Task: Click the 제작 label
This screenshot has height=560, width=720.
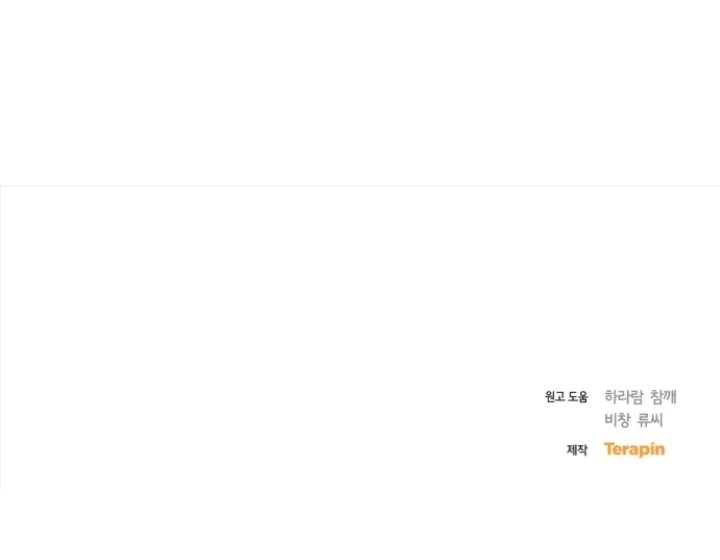Action: point(577,450)
